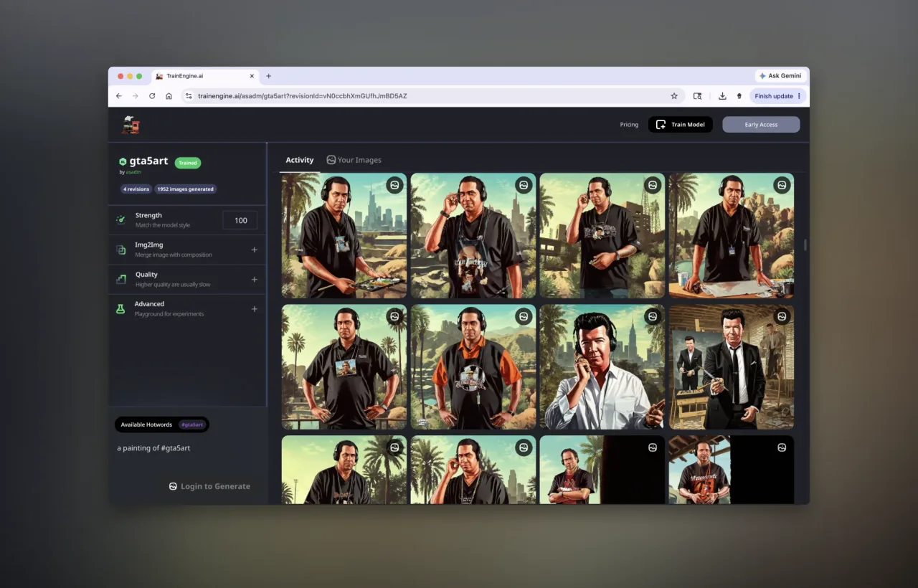Click the browser forward arrow
Image resolution: width=918 pixels, height=588 pixels.
tap(136, 96)
